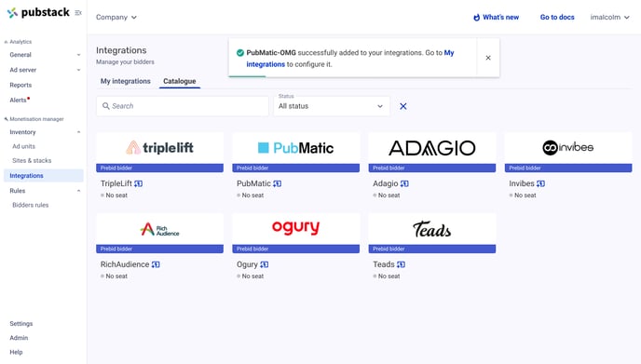Switch to the My integrations tab
641x364 pixels.
click(126, 81)
